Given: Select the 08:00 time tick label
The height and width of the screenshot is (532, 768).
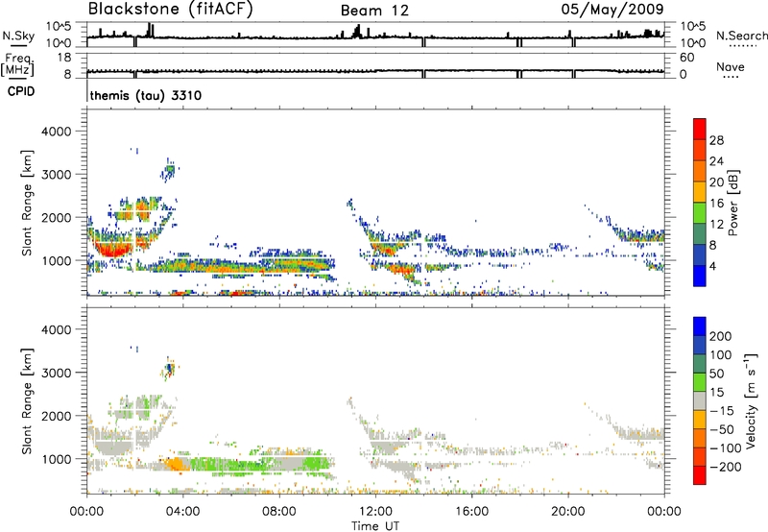Looking at the screenshot, I should (x=279, y=512).
